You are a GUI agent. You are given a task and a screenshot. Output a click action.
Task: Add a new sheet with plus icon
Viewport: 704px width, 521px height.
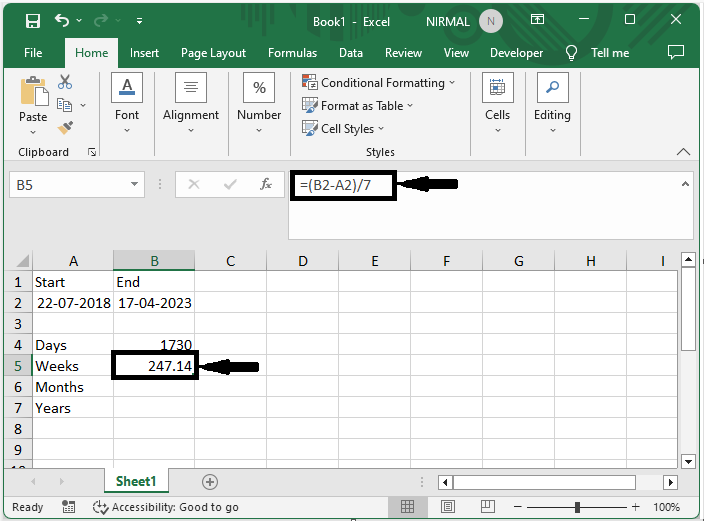tap(210, 482)
